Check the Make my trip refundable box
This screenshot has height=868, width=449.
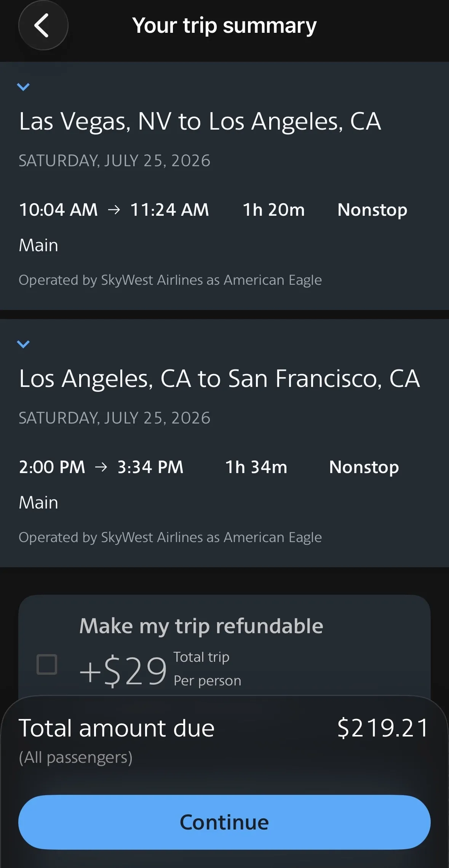[x=47, y=664]
